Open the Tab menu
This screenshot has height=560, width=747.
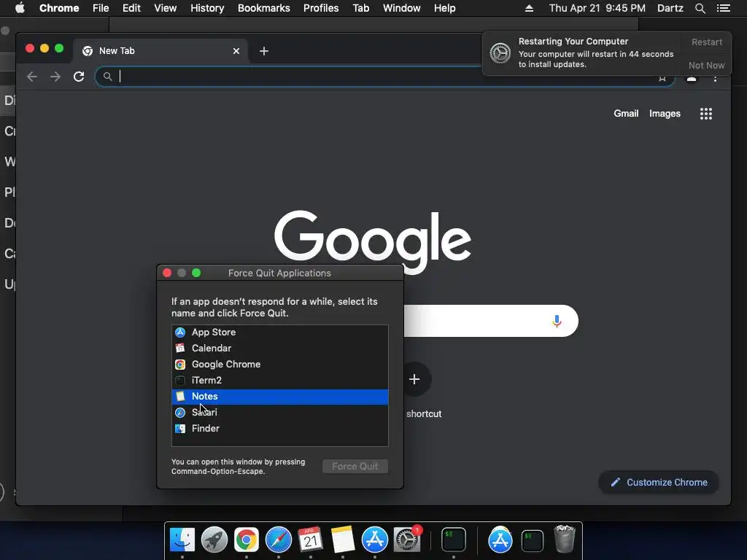coord(360,8)
